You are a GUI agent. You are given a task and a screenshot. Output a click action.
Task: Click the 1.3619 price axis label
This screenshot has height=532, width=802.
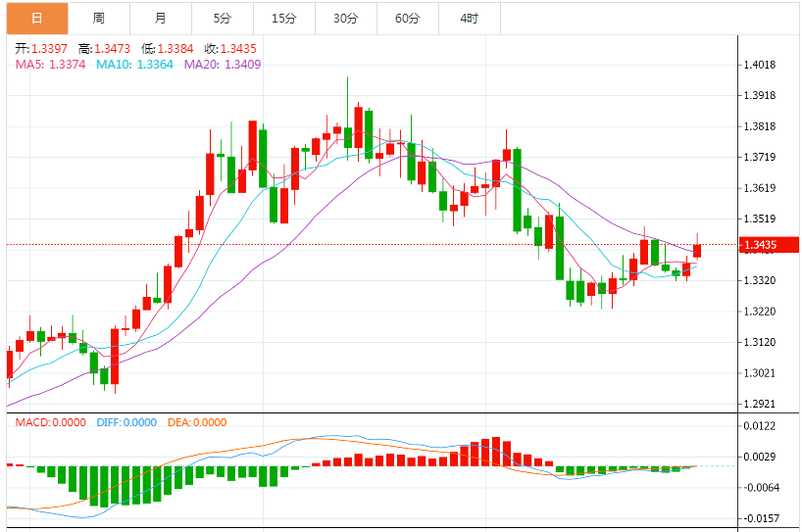coord(760,188)
